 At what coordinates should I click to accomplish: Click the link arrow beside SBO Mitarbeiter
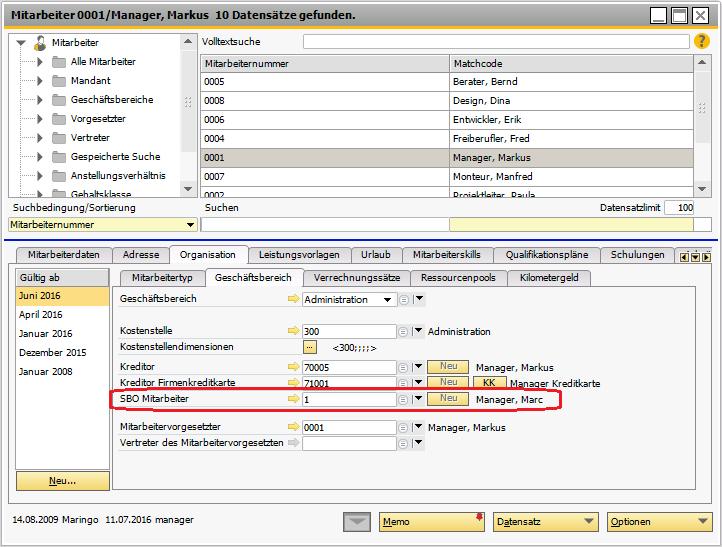tap(293, 399)
